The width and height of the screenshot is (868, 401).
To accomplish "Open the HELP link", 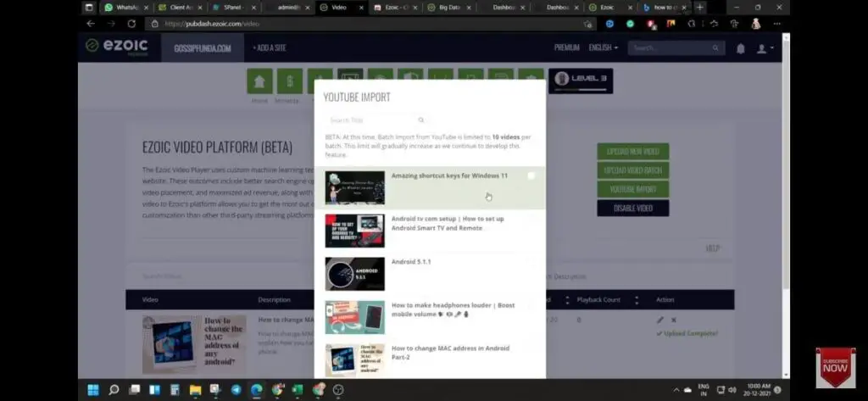I will [x=712, y=248].
